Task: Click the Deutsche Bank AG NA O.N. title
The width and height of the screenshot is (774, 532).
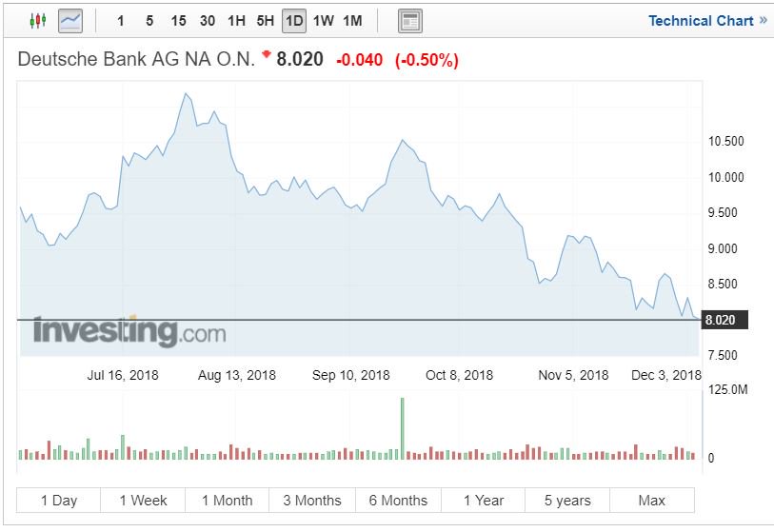Action: click(x=136, y=59)
